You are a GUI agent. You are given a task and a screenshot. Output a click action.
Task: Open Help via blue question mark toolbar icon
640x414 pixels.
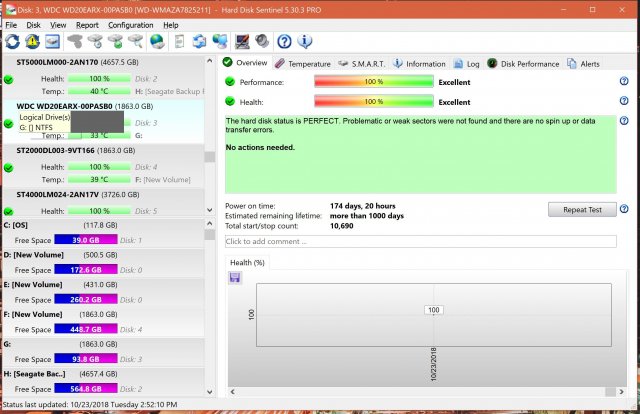coord(284,41)
